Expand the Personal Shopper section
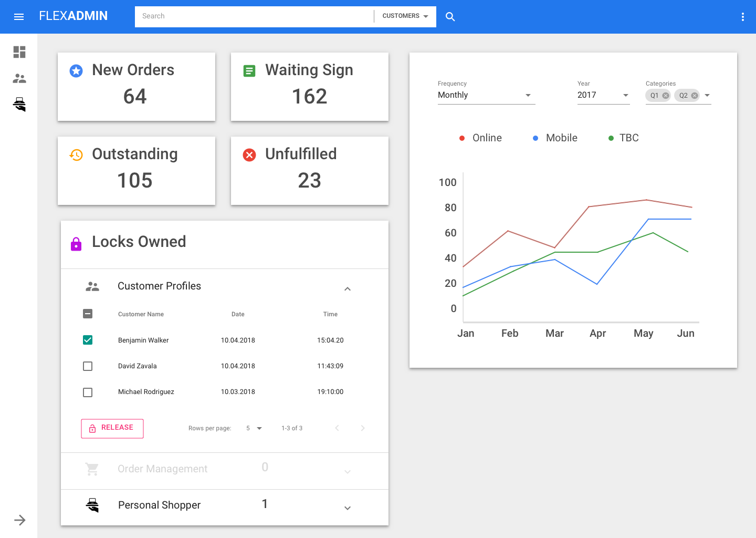756x538 pixels. coord(347,508)
